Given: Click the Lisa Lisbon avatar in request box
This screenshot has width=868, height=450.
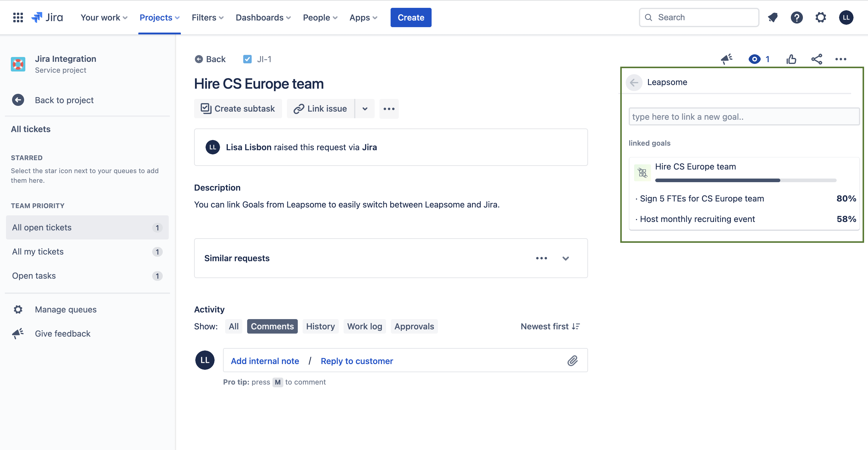Looking at the screenshot, I should tap(212, 147).
